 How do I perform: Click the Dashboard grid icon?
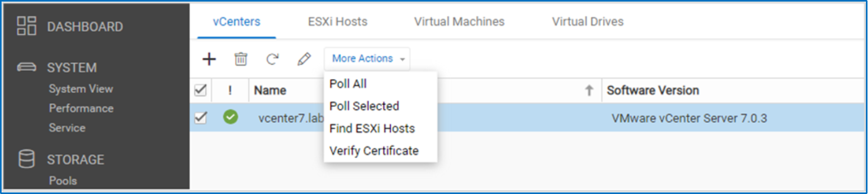[x=26, y=26]
